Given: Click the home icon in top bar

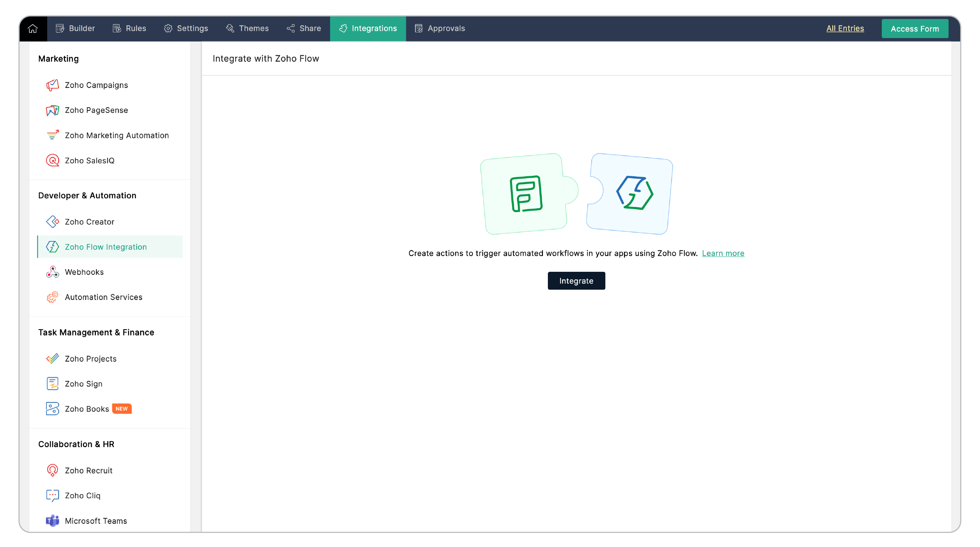Looking at the screenshot, I should [x=33, y=29].
